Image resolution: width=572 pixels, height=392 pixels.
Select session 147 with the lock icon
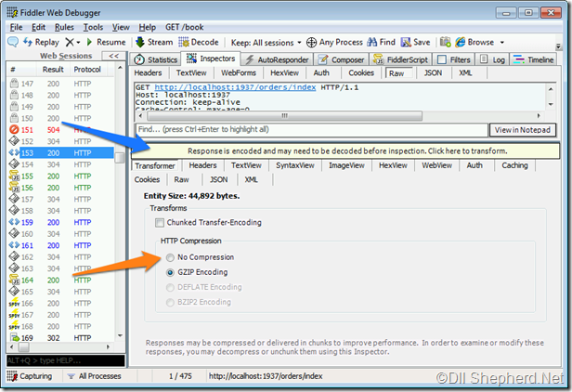point(61,84)
